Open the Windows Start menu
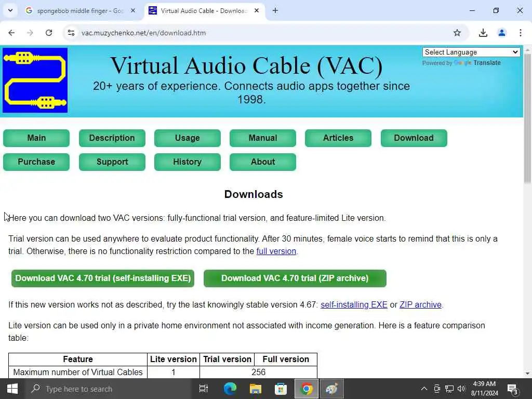532x399 pixels. (x=12, y=389)
